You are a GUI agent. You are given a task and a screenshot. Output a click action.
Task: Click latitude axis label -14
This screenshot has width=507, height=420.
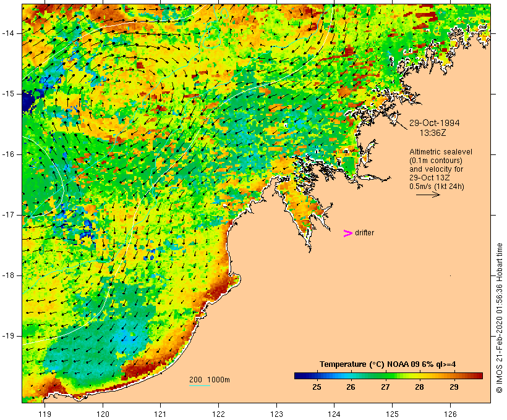[7, 33]
